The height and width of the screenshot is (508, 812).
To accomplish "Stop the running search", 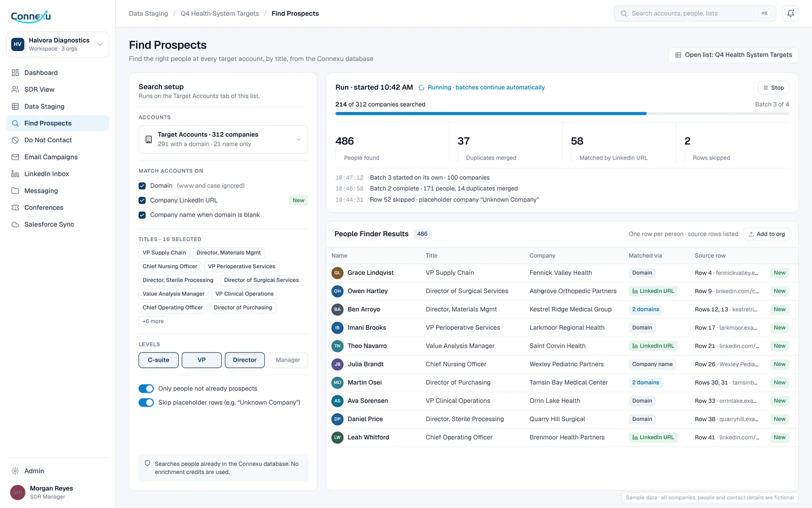I will click(773, 88).
